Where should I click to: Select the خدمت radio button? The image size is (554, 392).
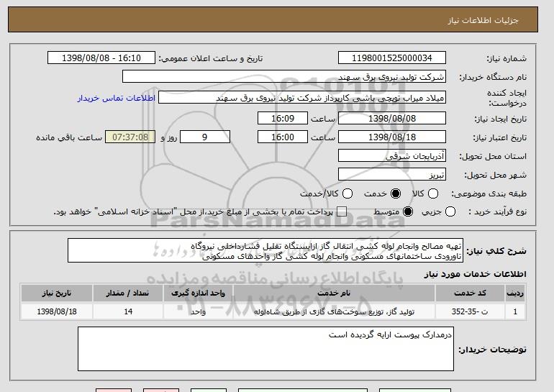(x=396, y=193)
